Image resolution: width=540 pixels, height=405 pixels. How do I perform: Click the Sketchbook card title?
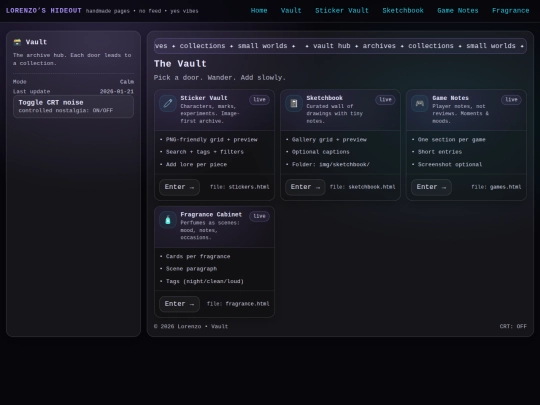(x=324, y=98)
